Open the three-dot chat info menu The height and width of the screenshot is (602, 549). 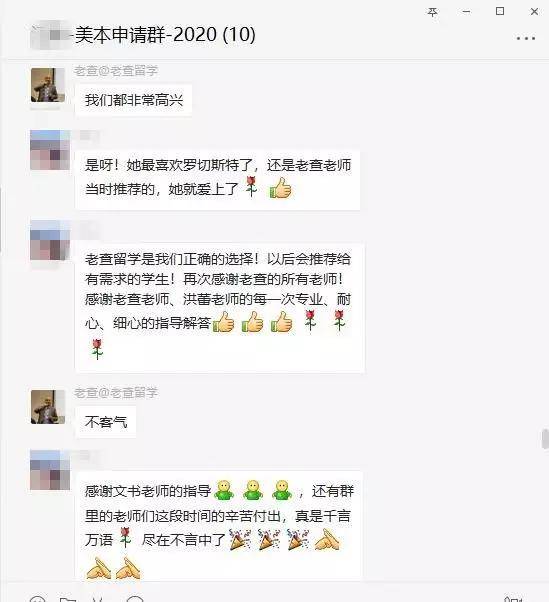pos(526,38)
